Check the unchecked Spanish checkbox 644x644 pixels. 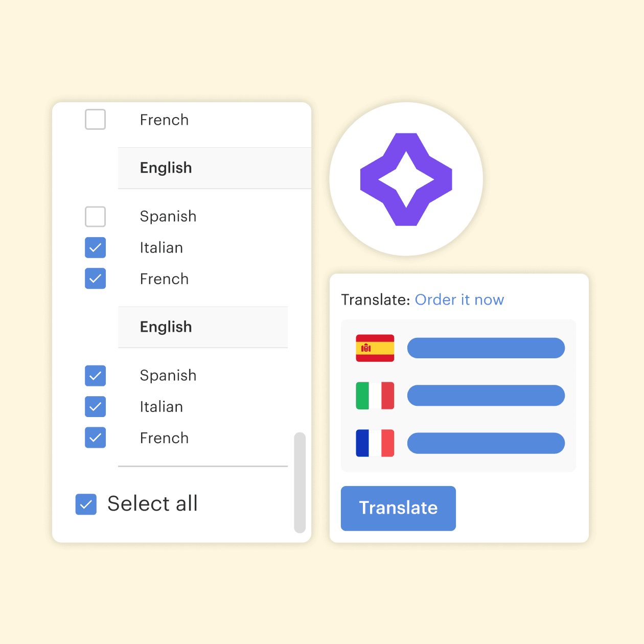[95, 217]
